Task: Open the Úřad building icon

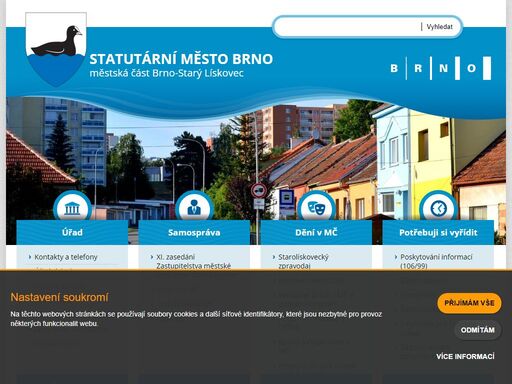Action: [x=72, y=208]
